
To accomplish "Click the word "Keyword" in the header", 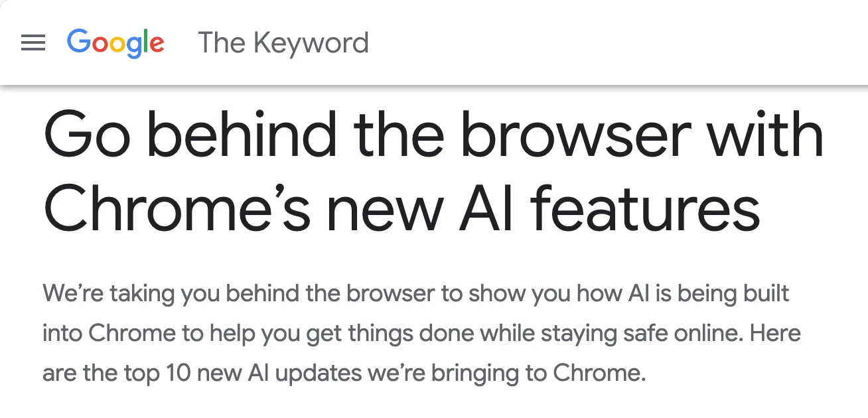I will click(x=311, y=43).
